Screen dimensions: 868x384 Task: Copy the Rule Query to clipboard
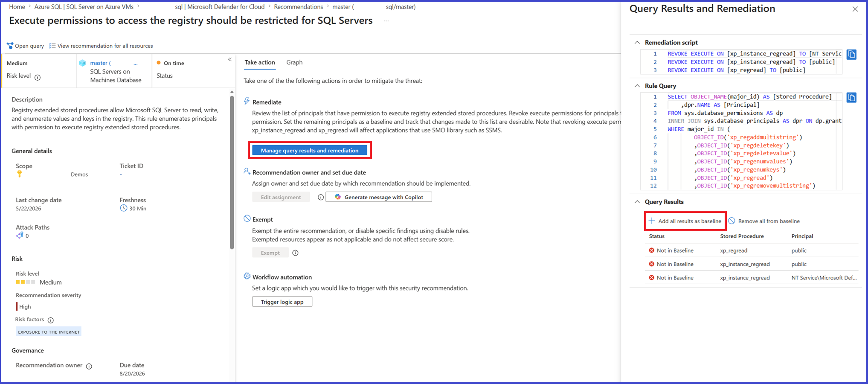[851, 98]
